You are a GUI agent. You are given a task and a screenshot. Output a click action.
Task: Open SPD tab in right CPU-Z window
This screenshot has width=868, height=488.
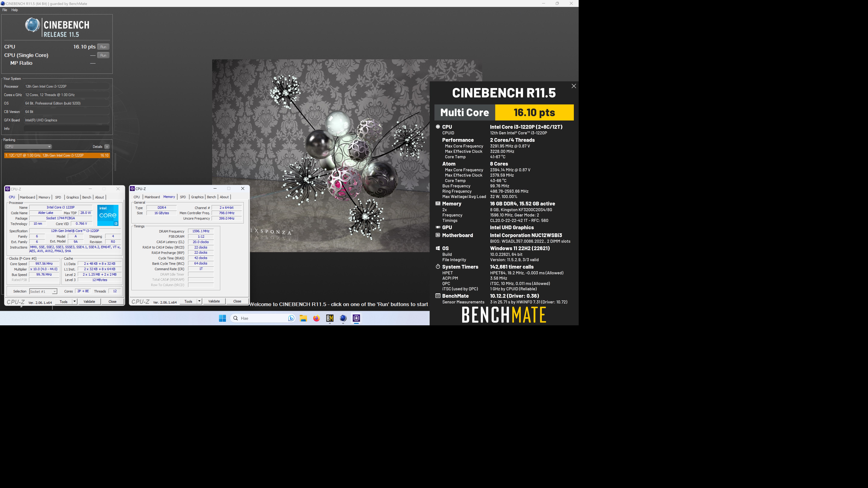pyautogui.click(x=183, y=197)
